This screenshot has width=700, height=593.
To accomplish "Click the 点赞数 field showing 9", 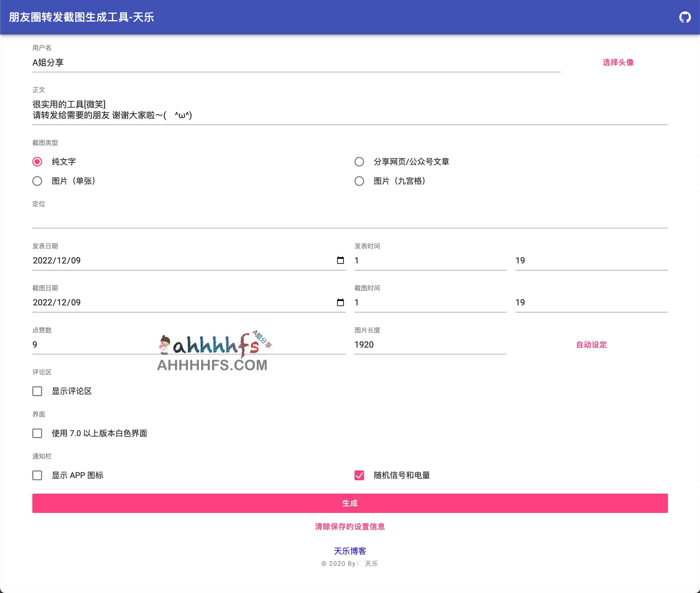I will click(x=101, y=345).
